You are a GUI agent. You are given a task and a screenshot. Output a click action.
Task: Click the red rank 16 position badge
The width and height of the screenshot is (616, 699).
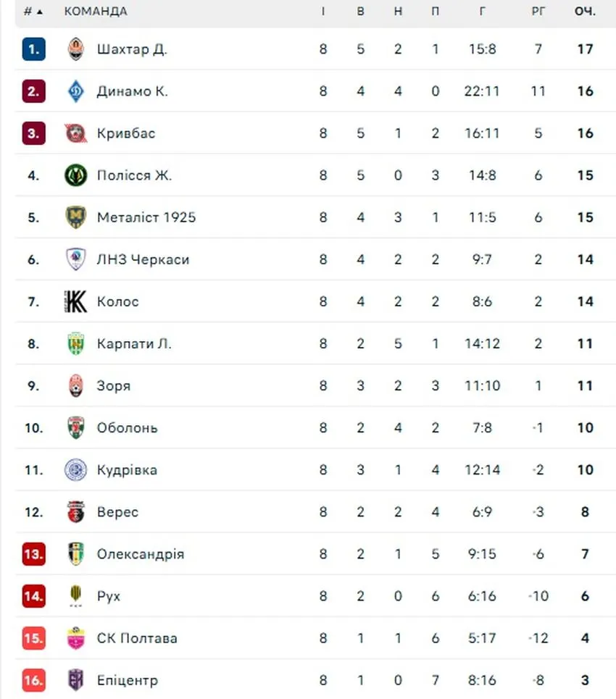pos(33,679)
